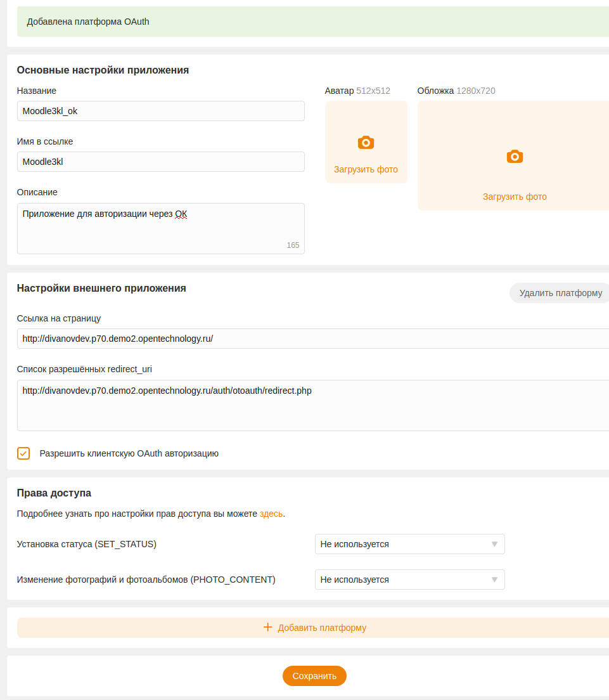The height and width of the screenshot is (700, 609).
Task: Click the redirect_uri list text area
Action: [313, 405]
